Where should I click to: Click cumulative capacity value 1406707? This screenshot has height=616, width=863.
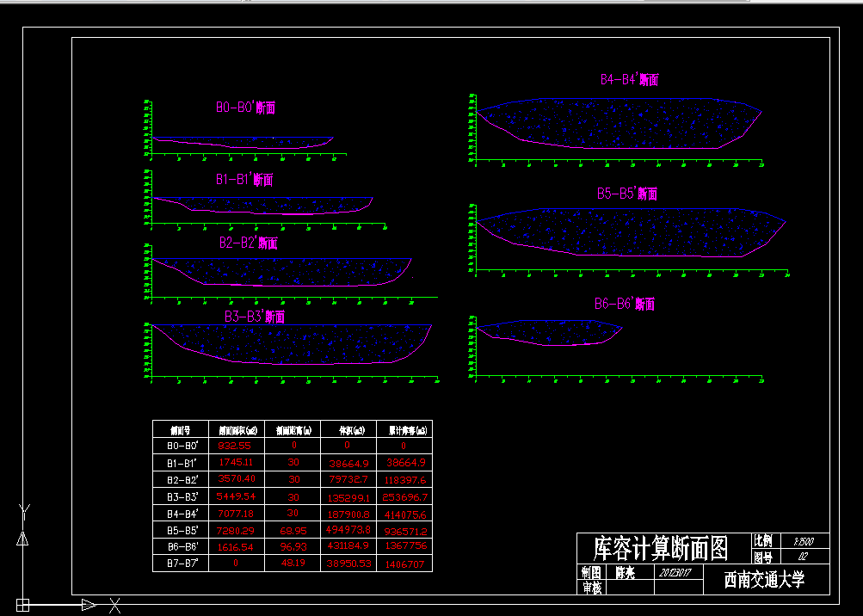(x=404, y=564)
